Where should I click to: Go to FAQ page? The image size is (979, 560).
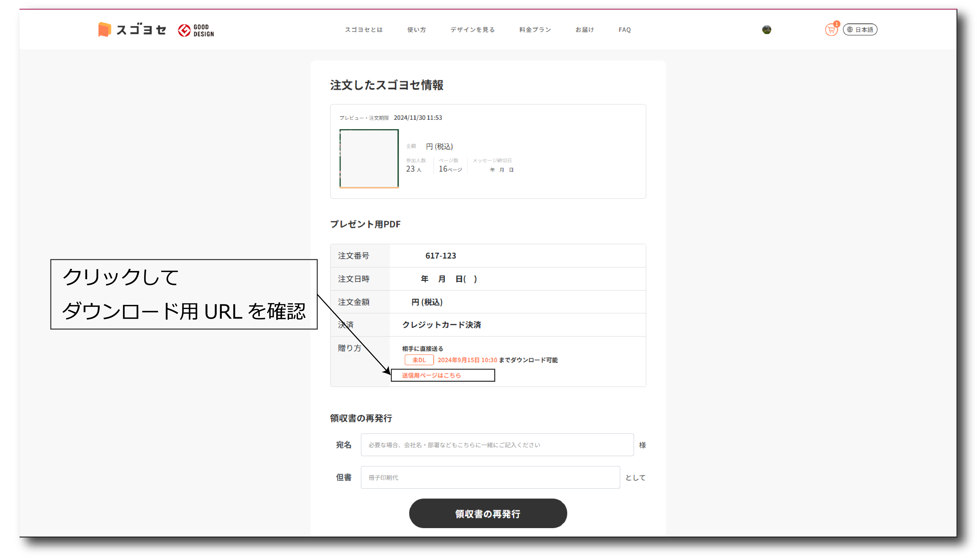pos(624,30)
